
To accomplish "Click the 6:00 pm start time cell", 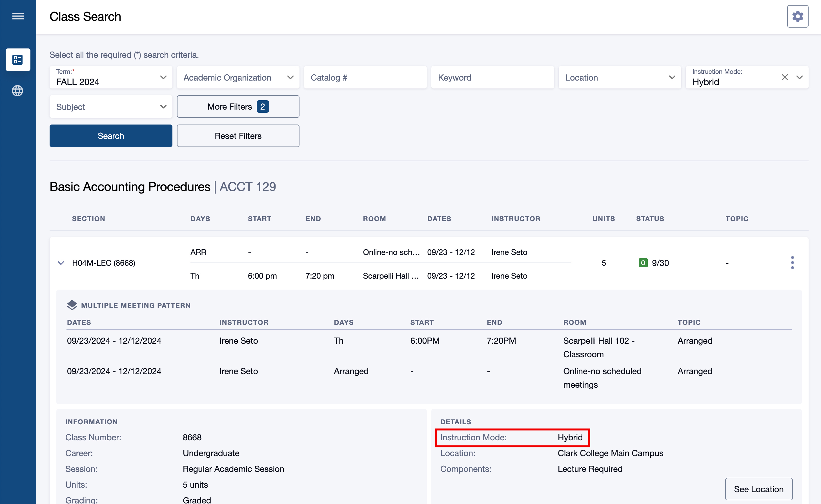I will [x=262, y=276].
